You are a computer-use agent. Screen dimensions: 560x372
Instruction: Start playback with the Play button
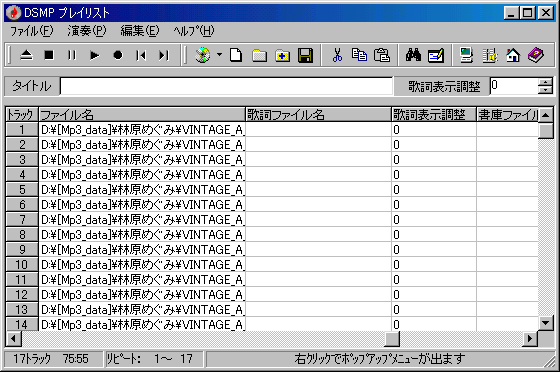pyautogui.click(x=95, y=55)
